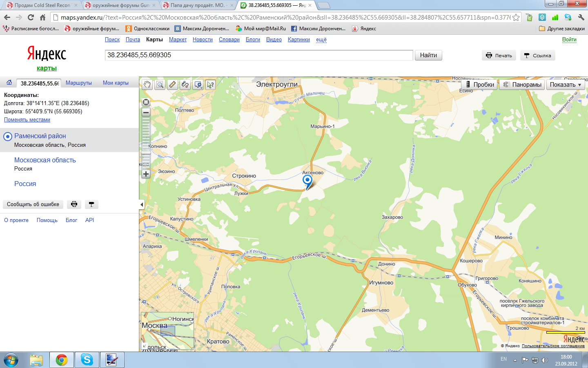Viewport: 588px width, 368px height.
Task: Switch to 'Продам Cold Steel Recon' browser tab
Action: pyautogui.click(x=42, y=5)
